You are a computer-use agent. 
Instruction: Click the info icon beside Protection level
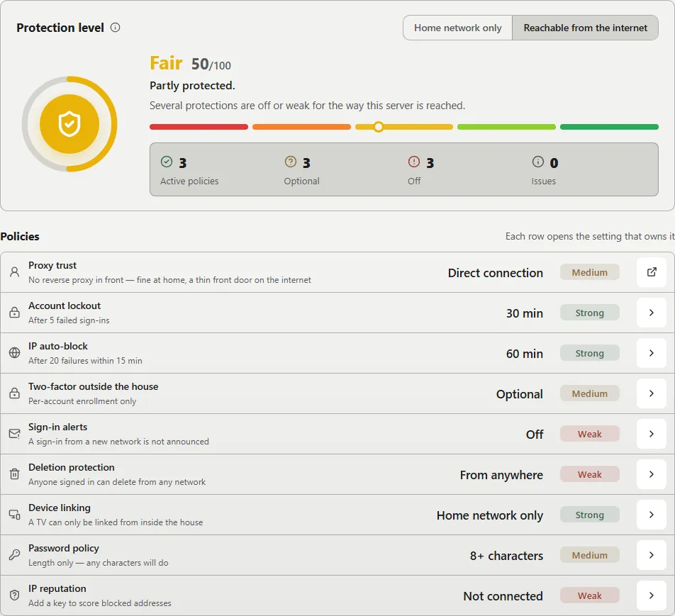[x=115, y=28]
